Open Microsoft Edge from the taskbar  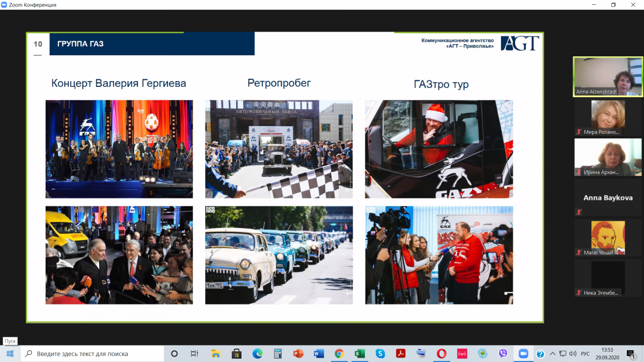coord(257,353)
